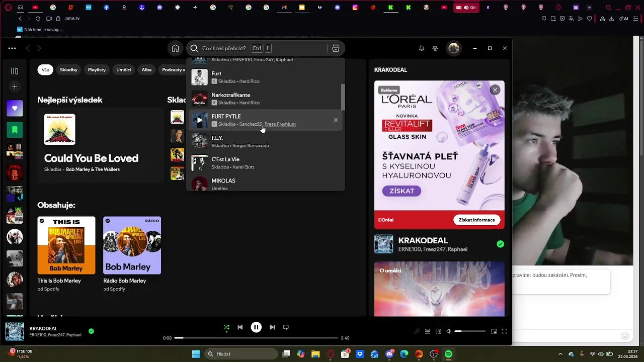Close the L'Oréal advertisement
Screen dimensions: 644x362
495,89
